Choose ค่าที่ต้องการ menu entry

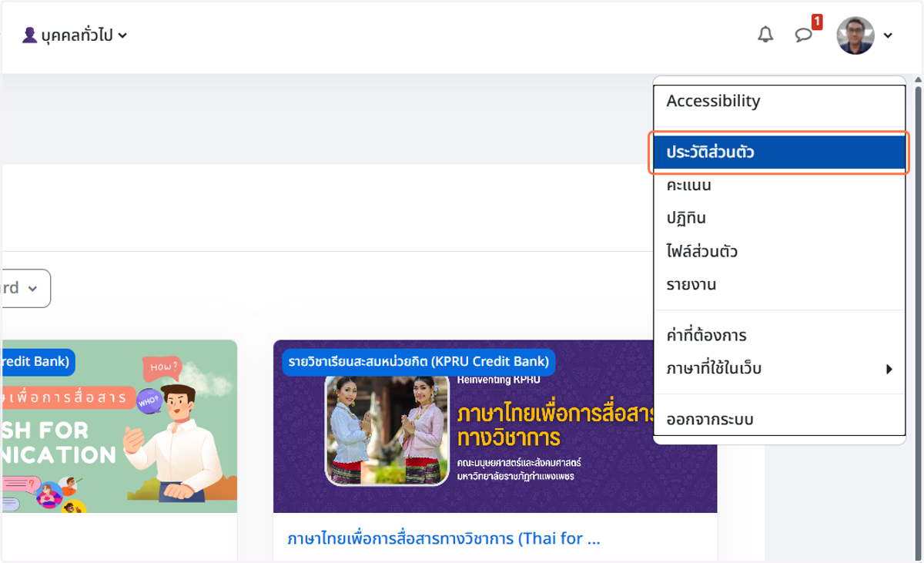[x=779, y=336]
